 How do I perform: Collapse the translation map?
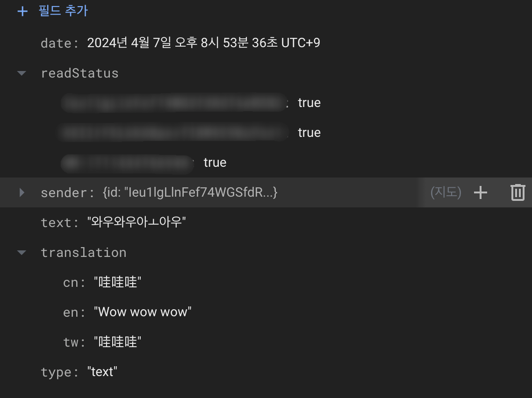pos(22,253)
